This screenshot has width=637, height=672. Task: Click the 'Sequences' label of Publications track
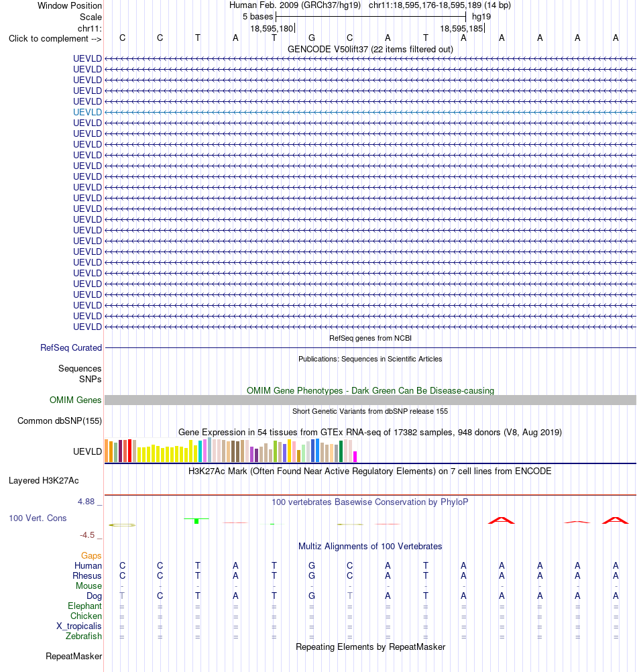80,369
